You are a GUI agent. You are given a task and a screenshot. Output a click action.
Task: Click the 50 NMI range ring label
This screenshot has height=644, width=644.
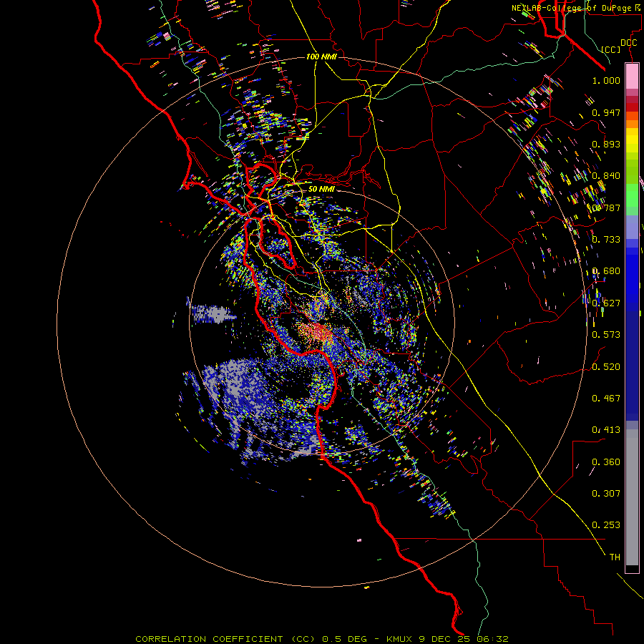point(321,189)
